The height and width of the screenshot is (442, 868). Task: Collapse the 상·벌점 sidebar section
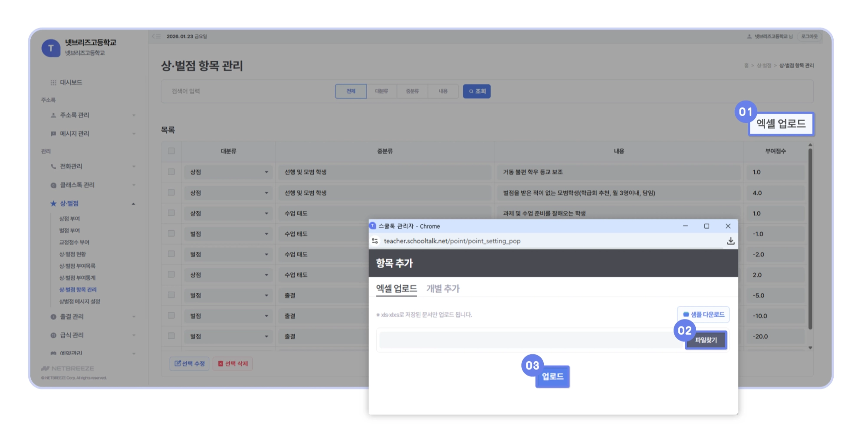point(134,204)
